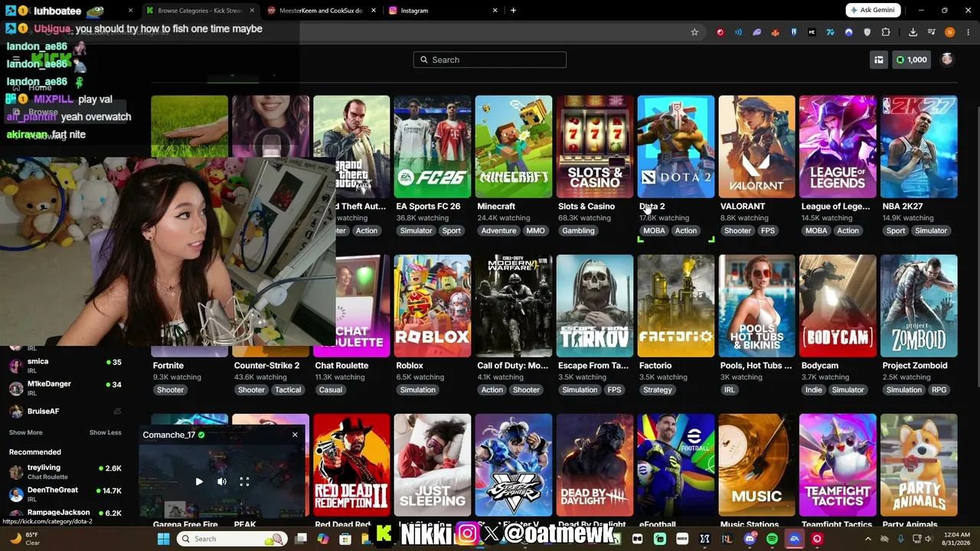Show hidden system tray icons
The height and width of the screenshot is (551, 980).
click(867, 539)
